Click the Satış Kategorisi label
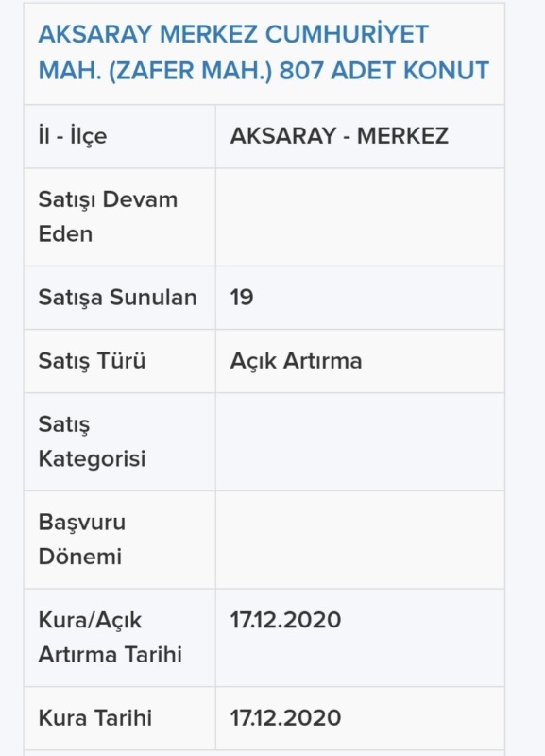 (x=92, y=441)
